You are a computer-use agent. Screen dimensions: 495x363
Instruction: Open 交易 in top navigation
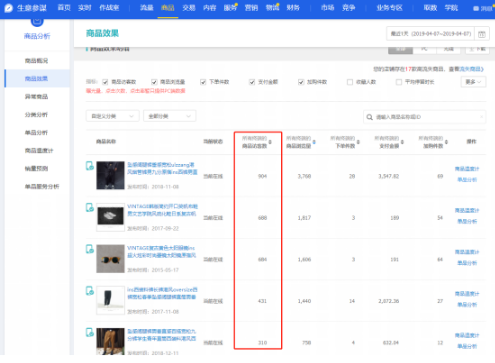[x=189, y=8]
